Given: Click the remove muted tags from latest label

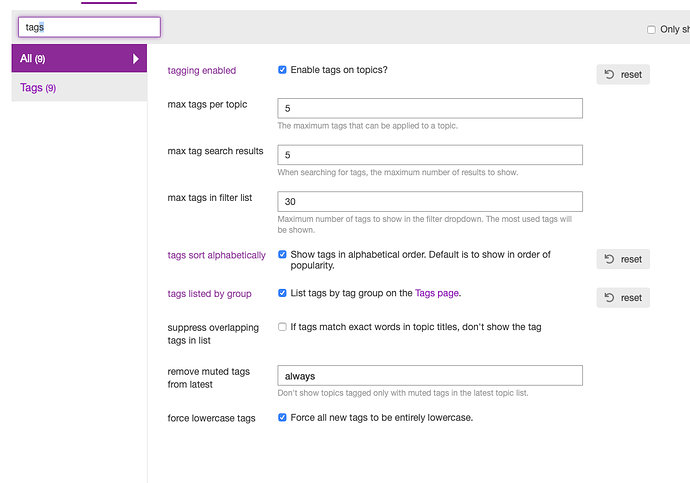Looking at the screenshot, I should [209, 378].
